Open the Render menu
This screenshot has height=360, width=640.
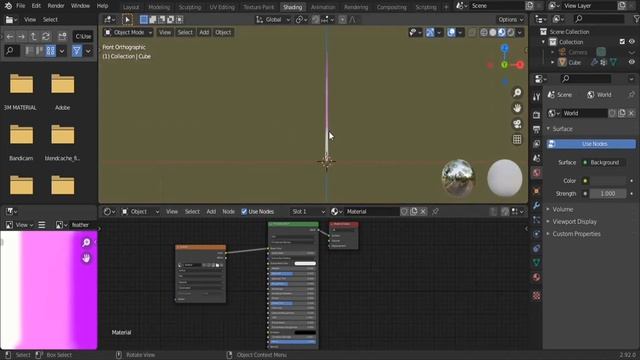(56, 6)
